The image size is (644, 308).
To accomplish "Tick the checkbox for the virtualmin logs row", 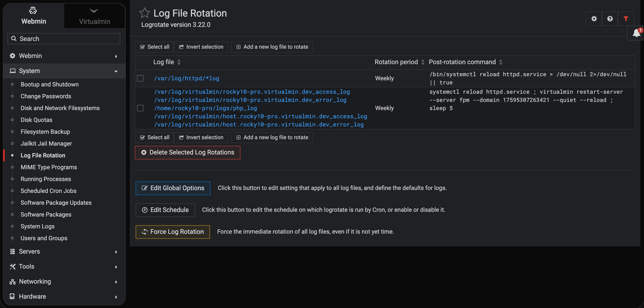I will [x=140, y=108].
